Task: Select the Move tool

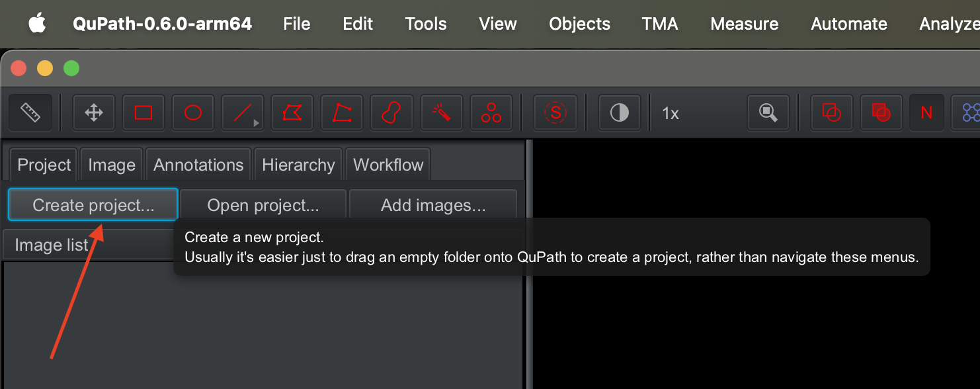Action: [94, 113]
